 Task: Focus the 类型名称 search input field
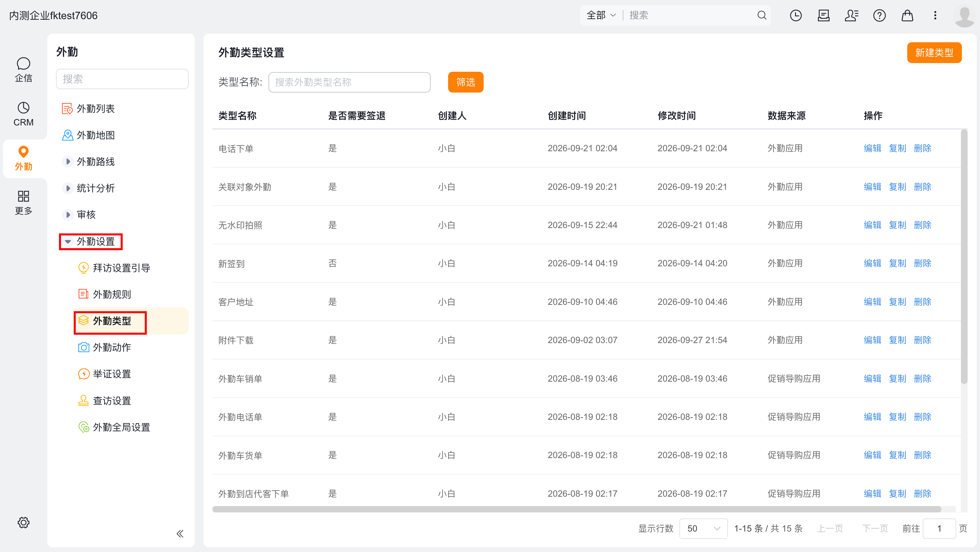tap(349, 82)
